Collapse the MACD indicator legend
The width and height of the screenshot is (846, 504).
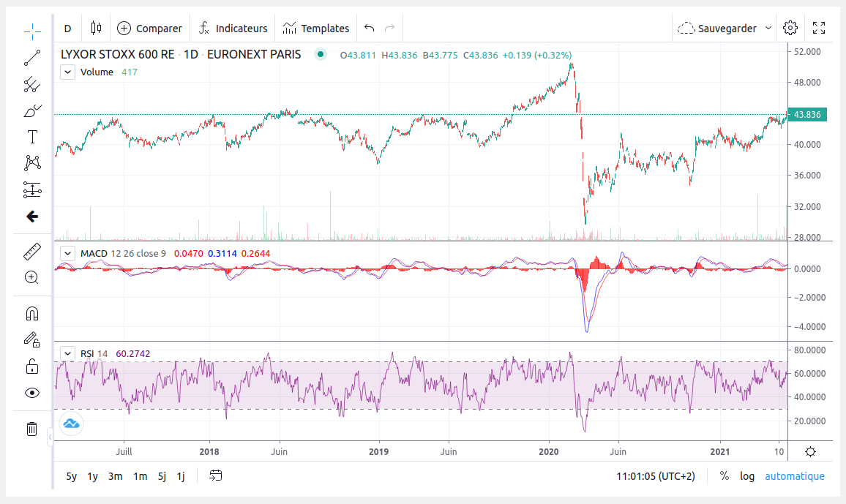[x=67, y=253]
